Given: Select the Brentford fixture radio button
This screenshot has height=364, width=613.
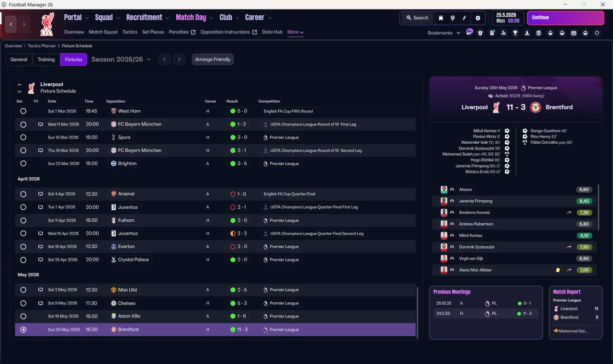Looking at the screenshot, I should click(x=23, y=330).
